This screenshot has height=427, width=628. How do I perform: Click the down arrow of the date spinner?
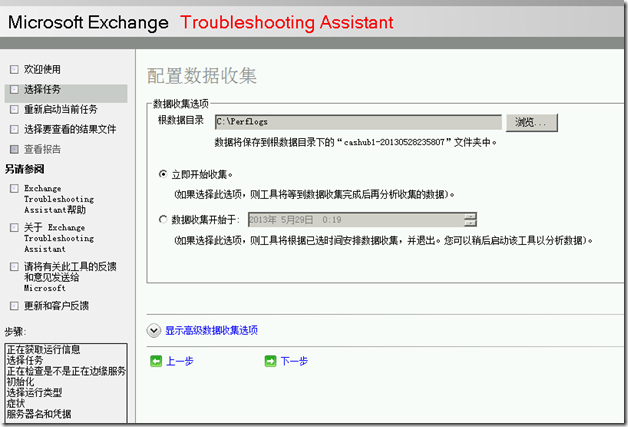[x=470, y=223]
